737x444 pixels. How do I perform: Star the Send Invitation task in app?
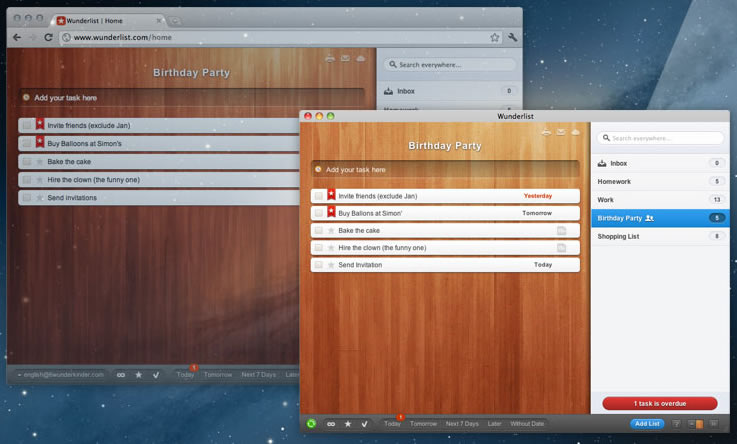(x=331, y=265)
